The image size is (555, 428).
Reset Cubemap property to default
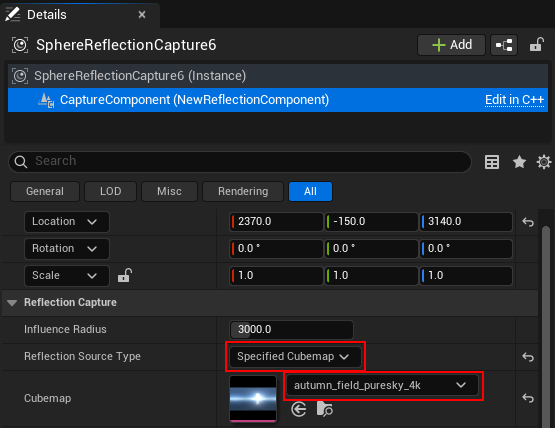click(528, 398)
